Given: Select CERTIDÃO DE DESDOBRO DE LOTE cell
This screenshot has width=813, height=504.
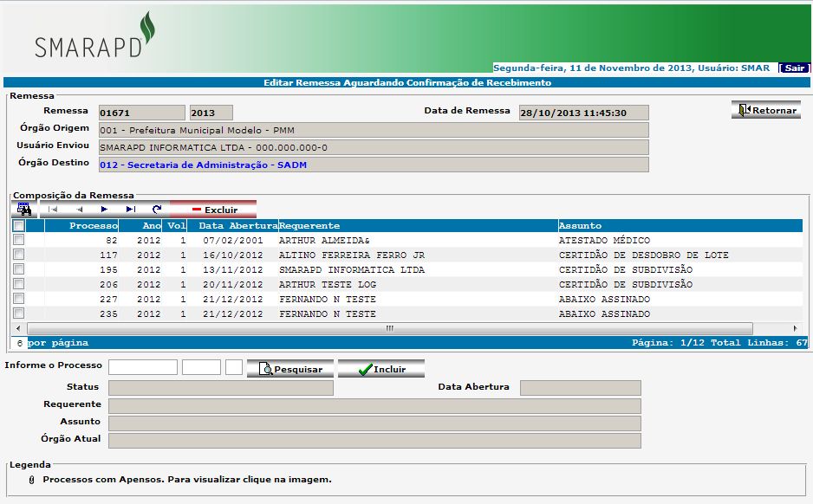Looking at the screenshot, I should (644, 255).
